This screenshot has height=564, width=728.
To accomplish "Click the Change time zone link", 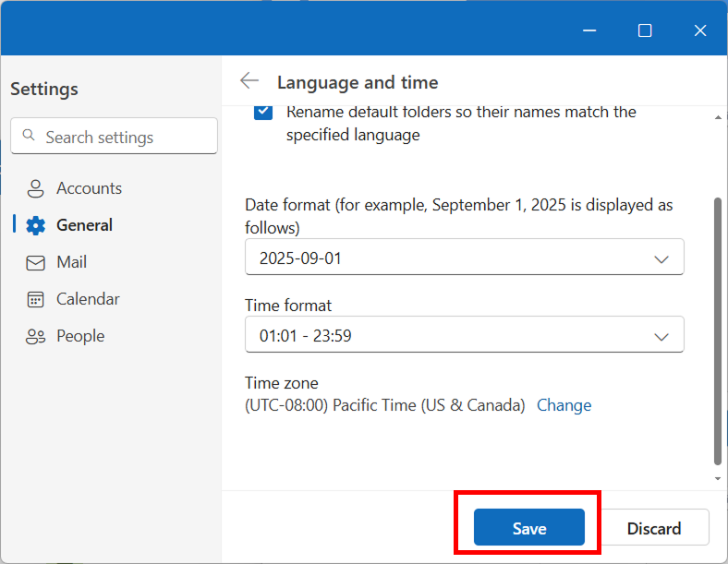I will pos(564,405).
